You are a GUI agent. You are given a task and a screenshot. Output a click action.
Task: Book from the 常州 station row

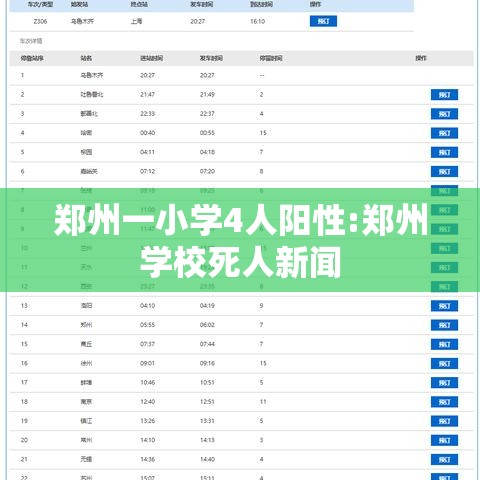click(x=444, y=440)
